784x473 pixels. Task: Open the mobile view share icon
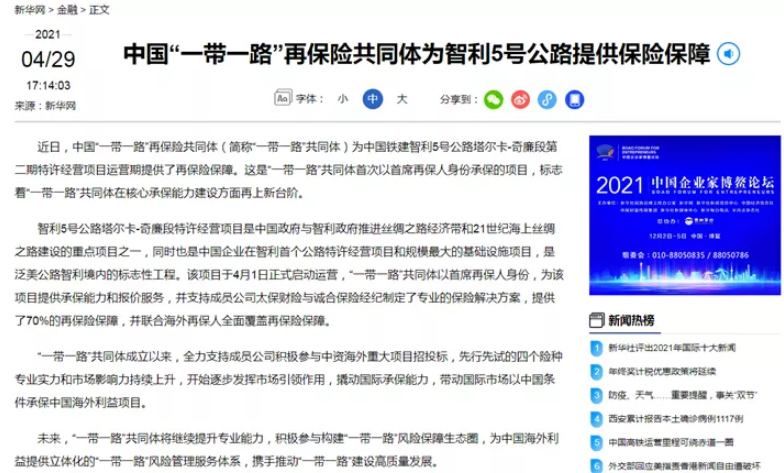pos(574,100)
